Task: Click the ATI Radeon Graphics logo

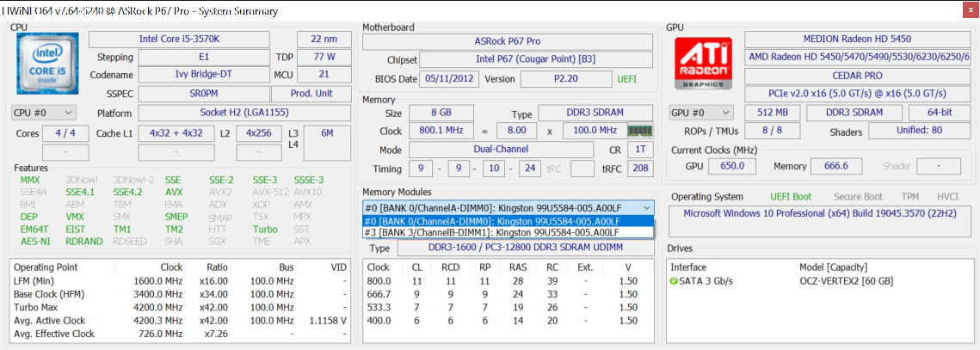Action: tap(705, 64)
